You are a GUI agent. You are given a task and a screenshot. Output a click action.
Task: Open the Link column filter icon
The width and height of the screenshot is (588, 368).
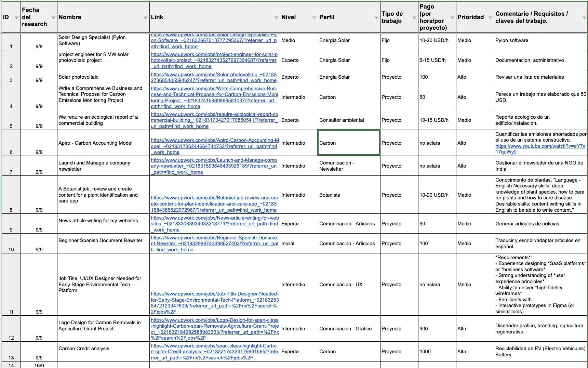(276, 17)
